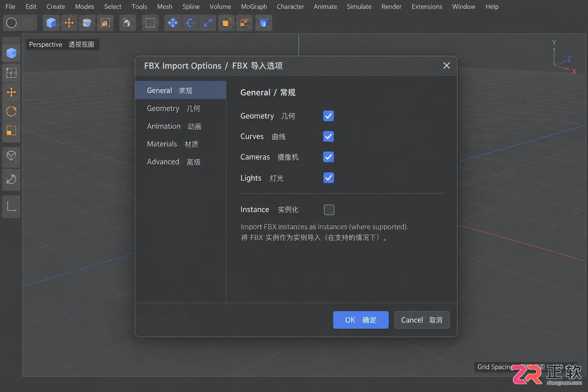Activate the orange move arrows in top toolbar
588x392 pixels.
click(69, 23)
